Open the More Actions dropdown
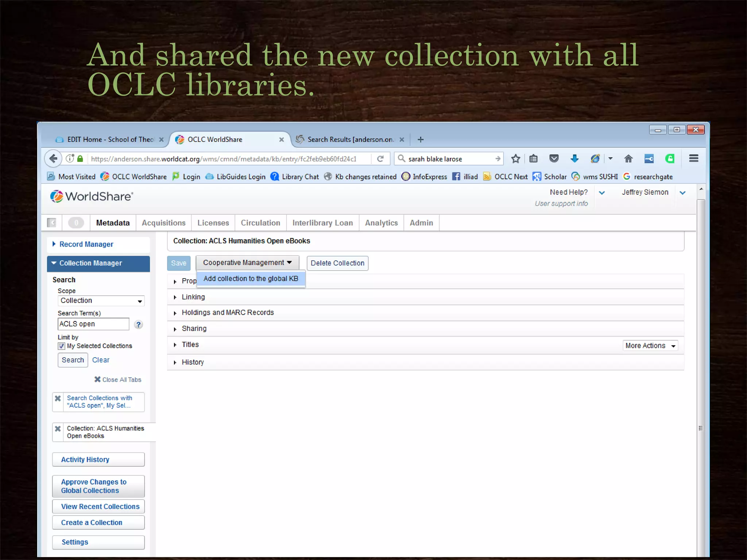 [650, 346]
